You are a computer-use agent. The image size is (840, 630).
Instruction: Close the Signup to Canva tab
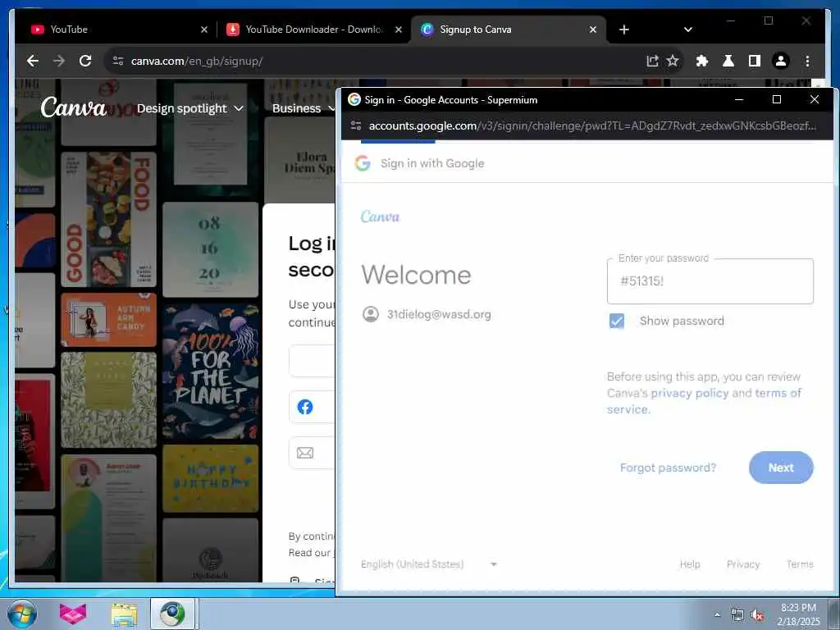pyautogui.click(x=593, y=30)
